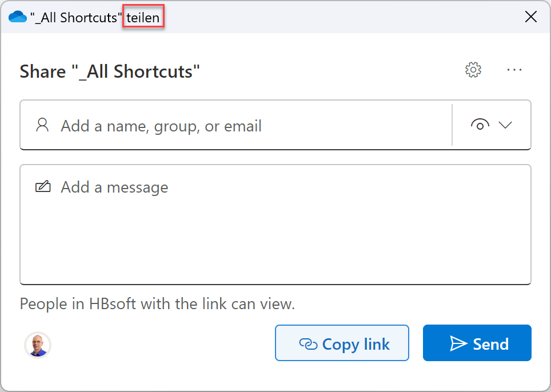Click the chain-link icon on Copy link
Image resolution: width=551 pixels, height=392 pixels.
tap(308, 344)
